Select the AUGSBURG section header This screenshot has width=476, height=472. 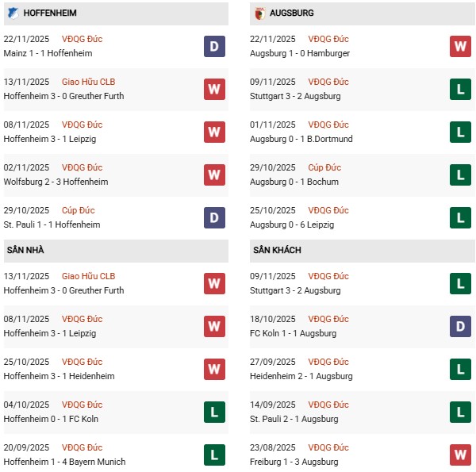click(291, 13)
